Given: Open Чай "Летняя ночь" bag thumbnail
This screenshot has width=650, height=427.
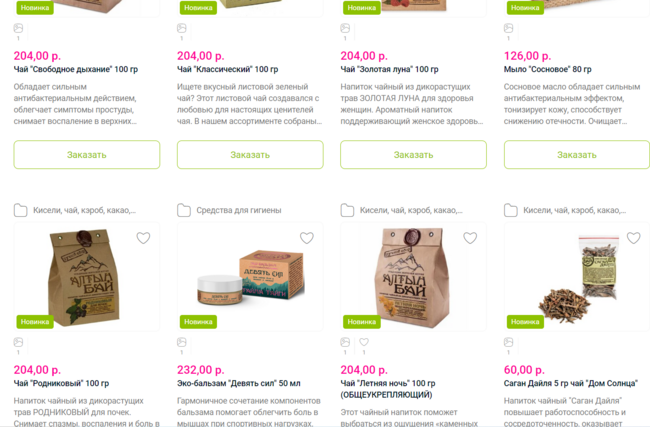Looking at the screenshot, I should pos(413,277).
